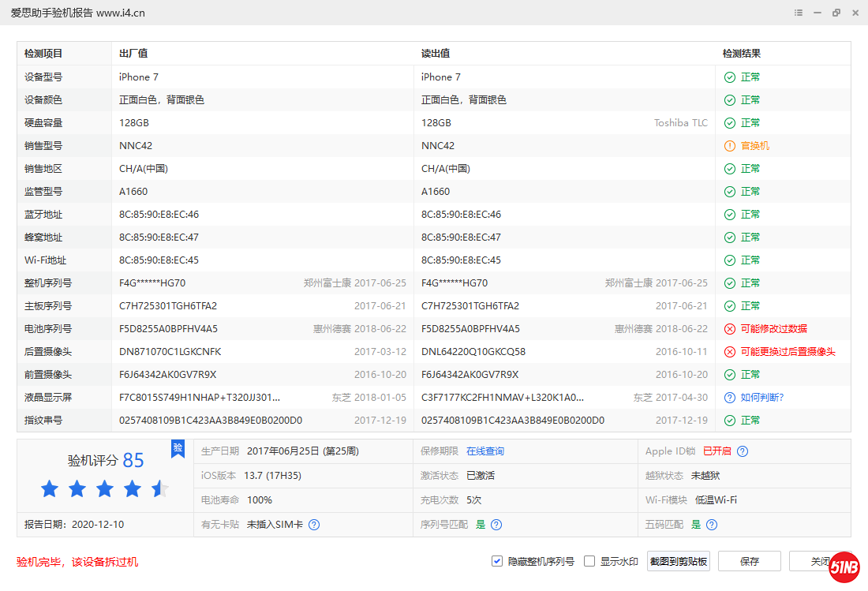Image resolution: width=868 pixels, height=591 pixels.
Task: Click the blue question icon beside 如何判断?
Action: click(730, 398)
